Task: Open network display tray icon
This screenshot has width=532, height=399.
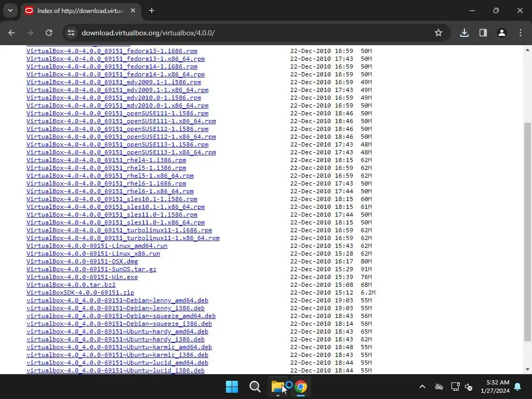Action: pyautogui.click(x=455, y=387)
